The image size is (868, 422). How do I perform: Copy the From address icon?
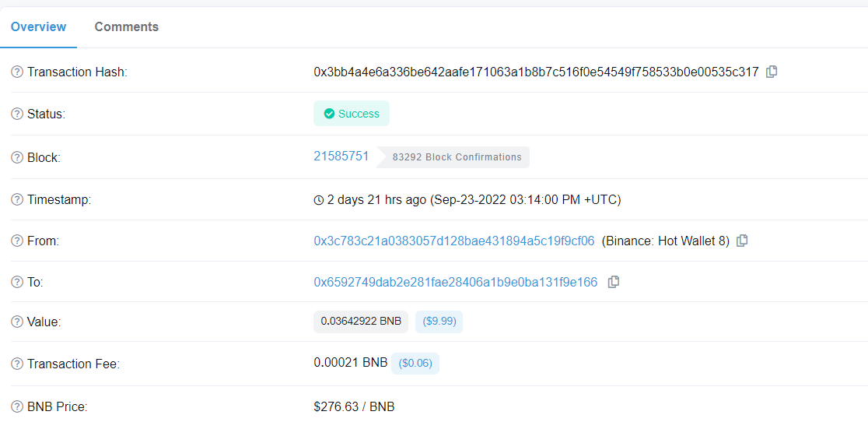tap(742, 241)
